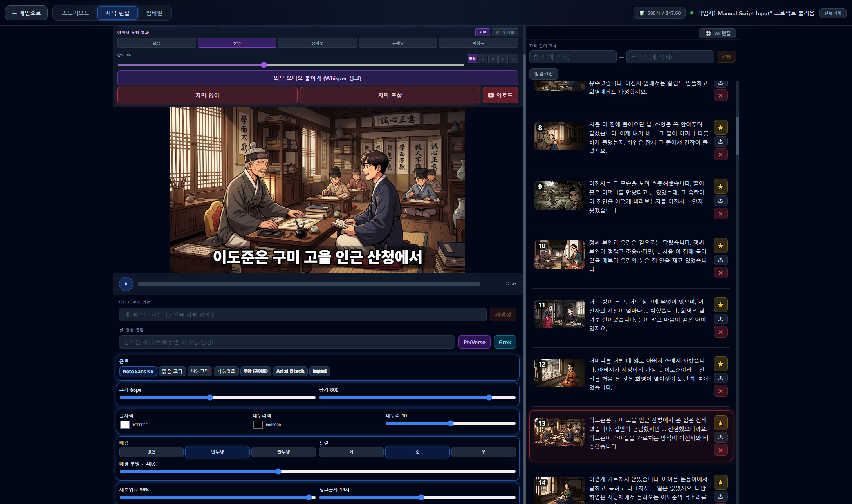
Task: Favorite scene 8 with its star icon
Action: pyautogui.click(x=720, y=128)
